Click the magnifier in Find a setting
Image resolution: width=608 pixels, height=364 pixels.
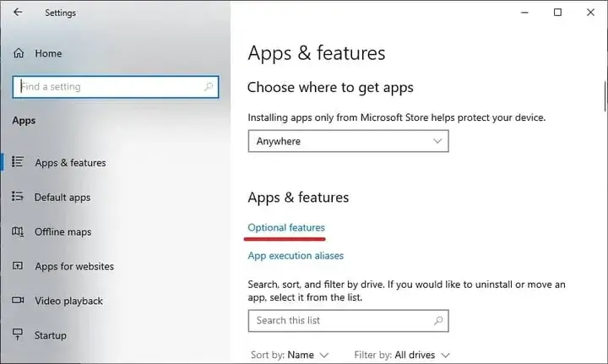(x=209, y=86)
